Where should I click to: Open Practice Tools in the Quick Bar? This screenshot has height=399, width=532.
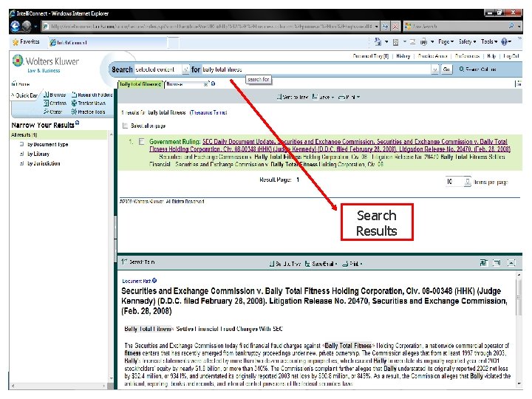point(88,112)
